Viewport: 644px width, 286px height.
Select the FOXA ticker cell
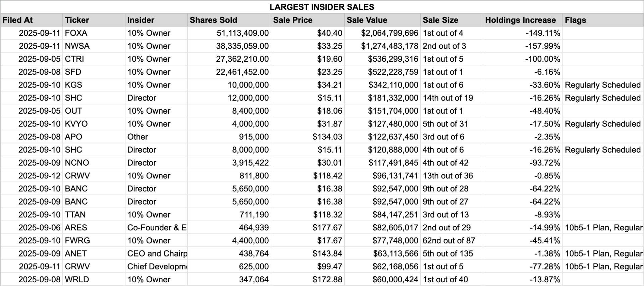pyautogui.click(x=94, y=33)
